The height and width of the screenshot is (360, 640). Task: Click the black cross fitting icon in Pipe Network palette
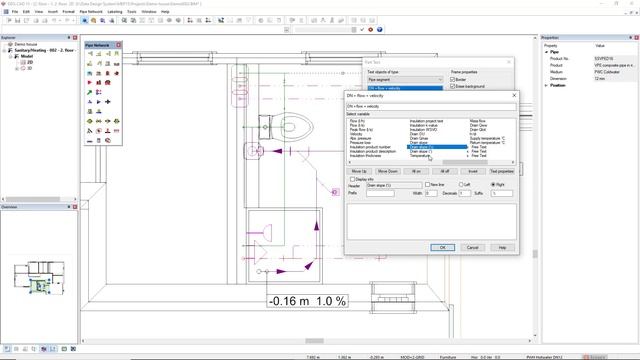click(x=108, y=102)
